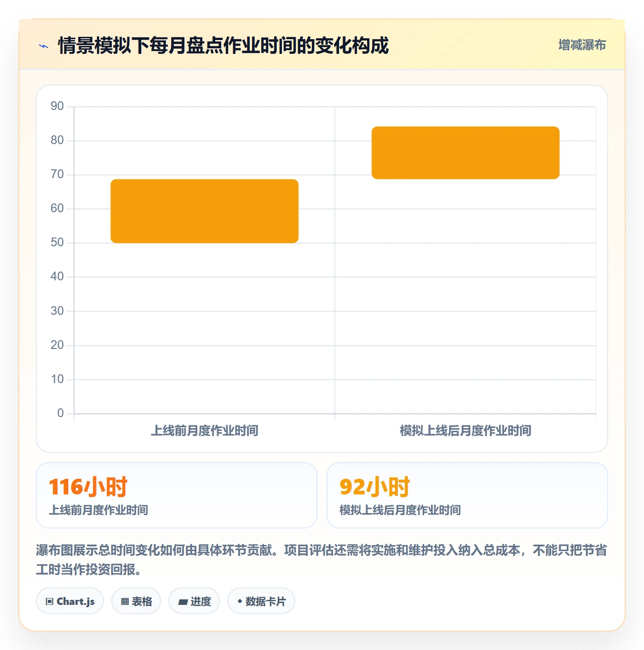Click the y-axis value 0
The height and width of the screenshot is (650, 644).
point(60,413)
